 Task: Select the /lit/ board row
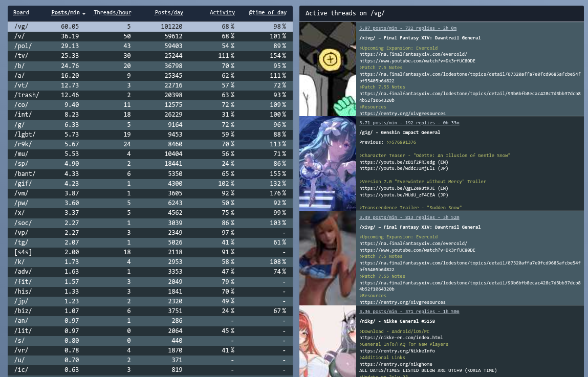[x=150, y=330]
